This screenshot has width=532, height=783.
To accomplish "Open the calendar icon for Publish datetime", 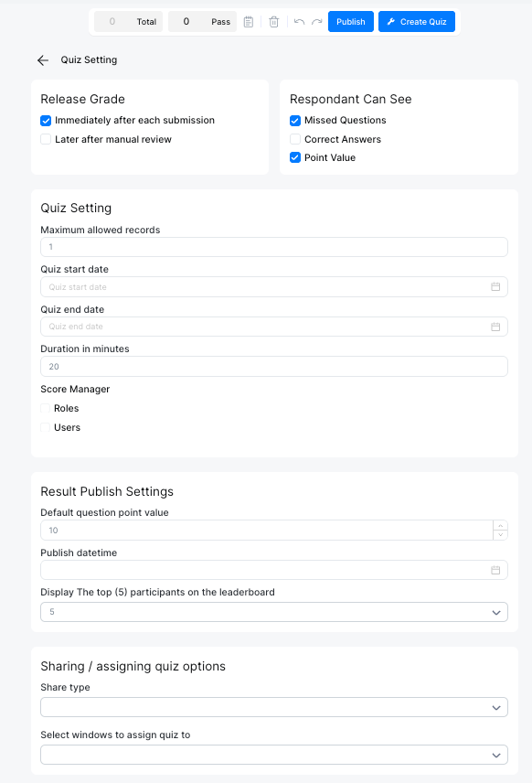I will 496,570.
